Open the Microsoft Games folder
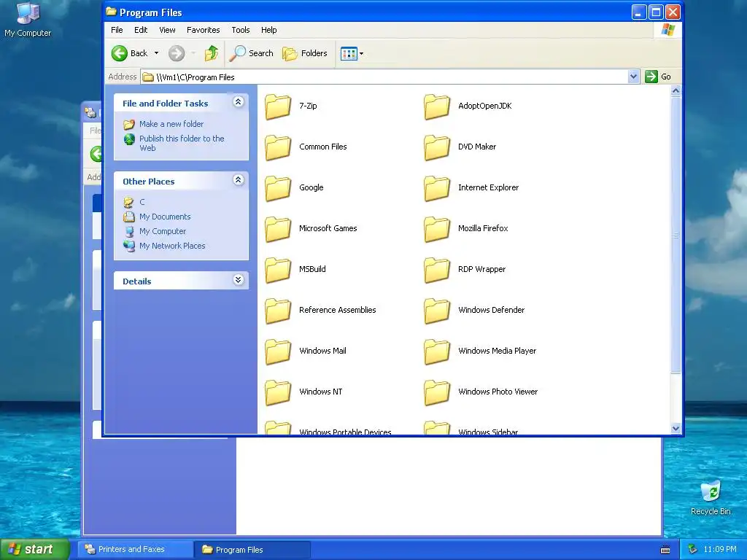 311,228
